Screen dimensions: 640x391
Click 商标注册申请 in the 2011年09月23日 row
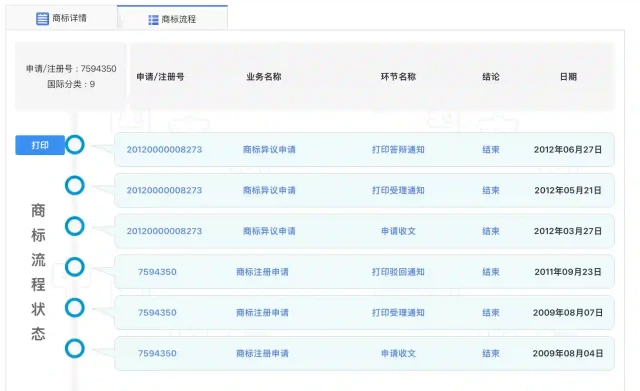pyautogui.click(x=262, y=272)
